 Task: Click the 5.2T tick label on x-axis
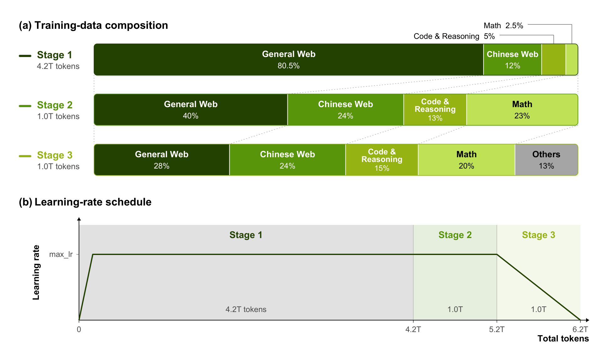497,329
